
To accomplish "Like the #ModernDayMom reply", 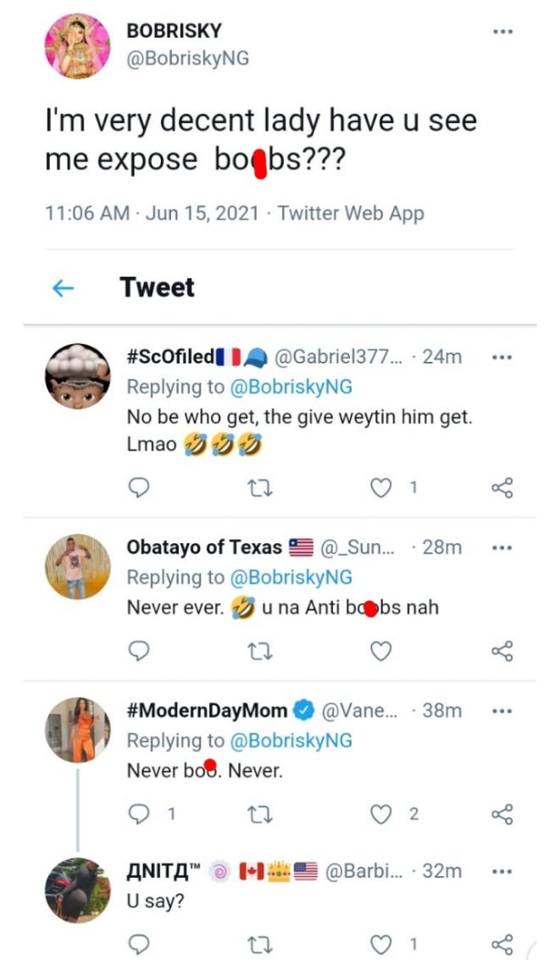I will click(x=384, y=814).
